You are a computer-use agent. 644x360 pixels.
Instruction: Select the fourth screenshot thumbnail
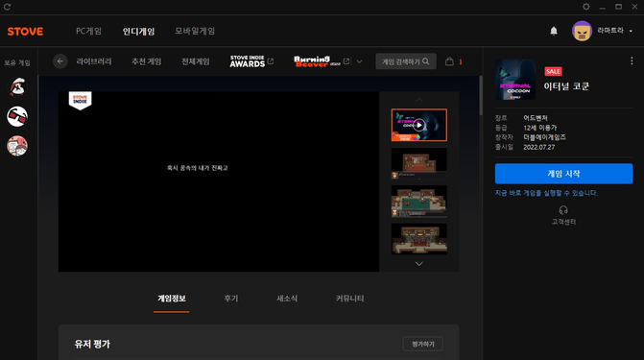(418, 239)
